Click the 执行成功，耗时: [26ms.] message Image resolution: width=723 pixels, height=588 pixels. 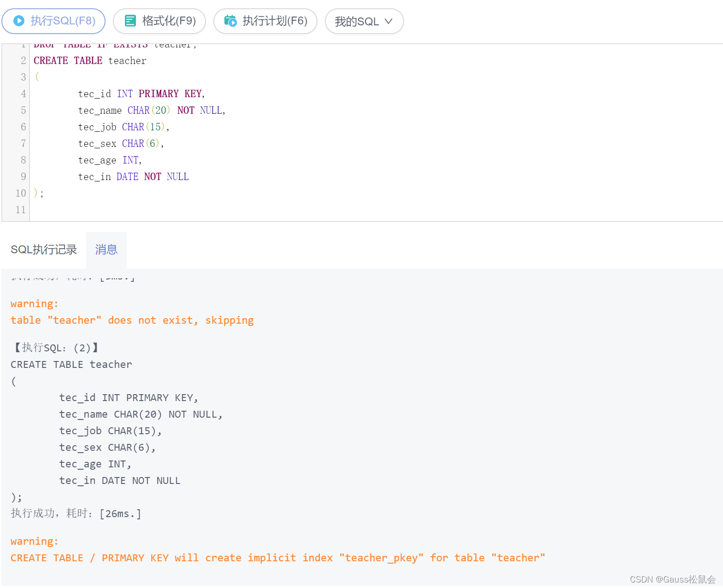pyautogui.click(x=76, y=513)
